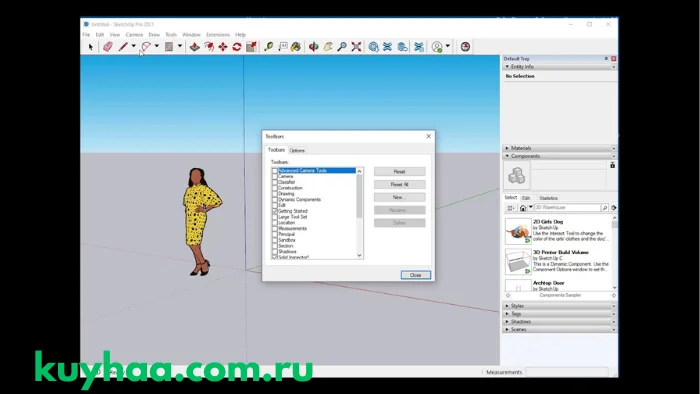
Task: Open the Arc tool dropdown arrow
Action: (x=156, y=46)
